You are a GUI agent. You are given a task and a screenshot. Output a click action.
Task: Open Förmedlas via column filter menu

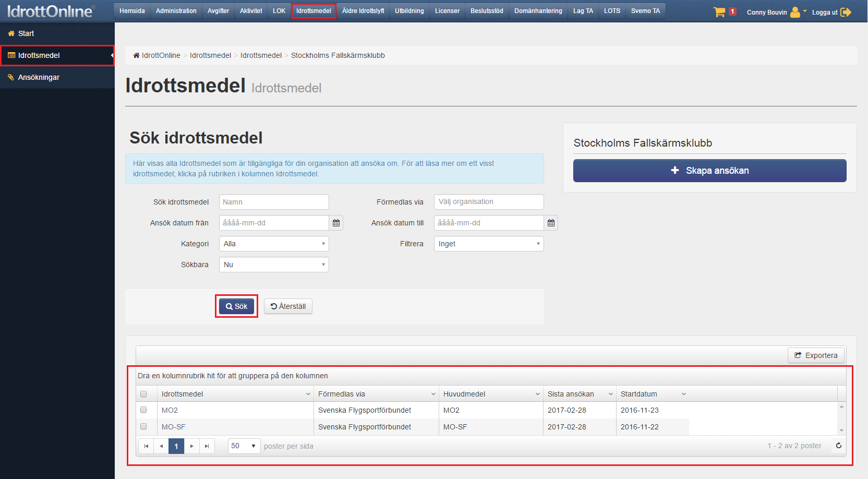pyautogui.click(x=433, y=394)
